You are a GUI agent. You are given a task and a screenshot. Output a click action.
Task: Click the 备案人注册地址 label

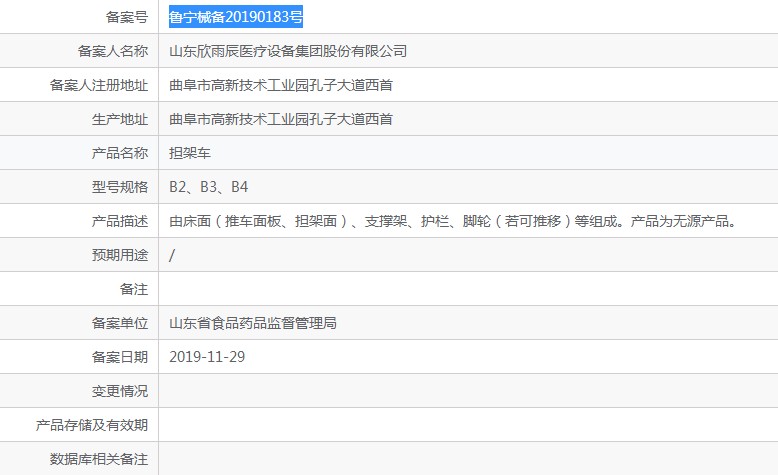[x=99, y=85]
